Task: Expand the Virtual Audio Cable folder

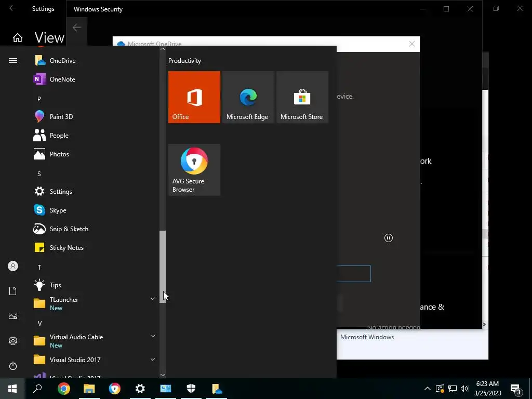Action: coord(153,336)
